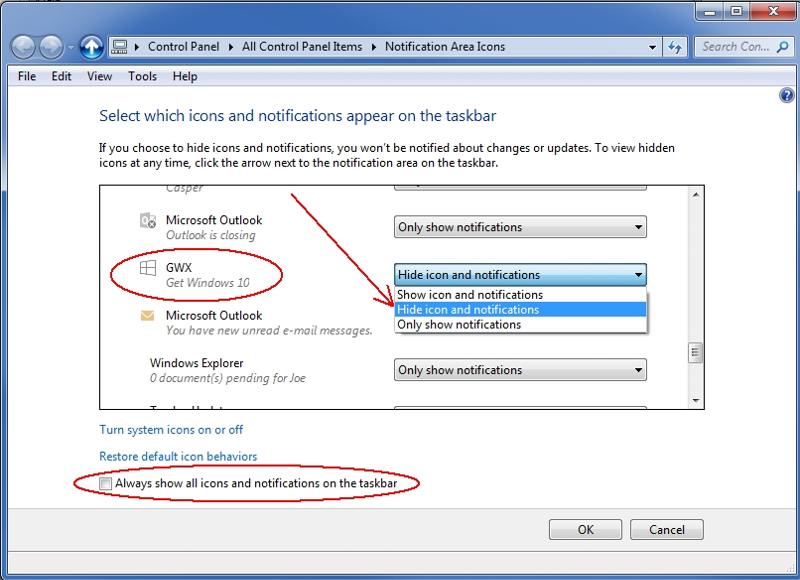
Task: Click the Outlook unread mail envelope icon
Action: coord(147,316)
